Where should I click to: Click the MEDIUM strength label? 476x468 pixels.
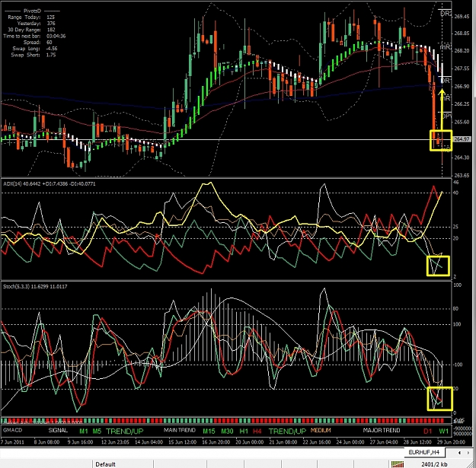coord(321,430)
